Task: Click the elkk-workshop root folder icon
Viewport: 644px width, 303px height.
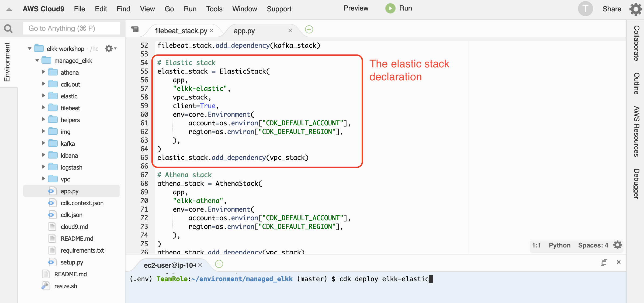Action: point(39,49)
